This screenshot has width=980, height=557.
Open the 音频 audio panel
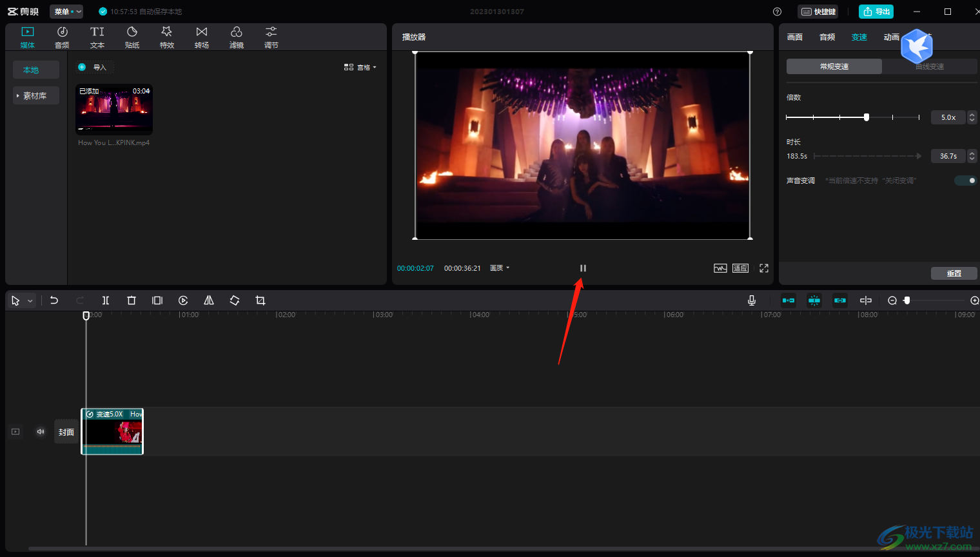tap(63, 37)
